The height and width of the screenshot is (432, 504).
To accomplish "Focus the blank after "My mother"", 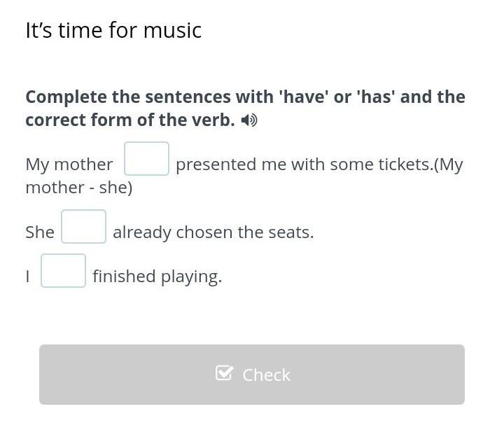I will (146, 158).
